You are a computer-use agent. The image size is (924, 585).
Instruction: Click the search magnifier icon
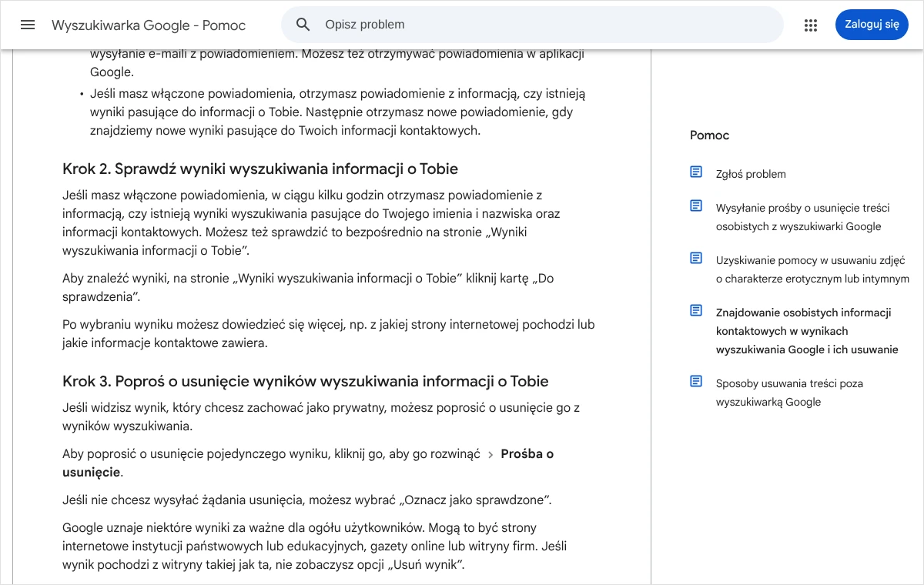303,25
